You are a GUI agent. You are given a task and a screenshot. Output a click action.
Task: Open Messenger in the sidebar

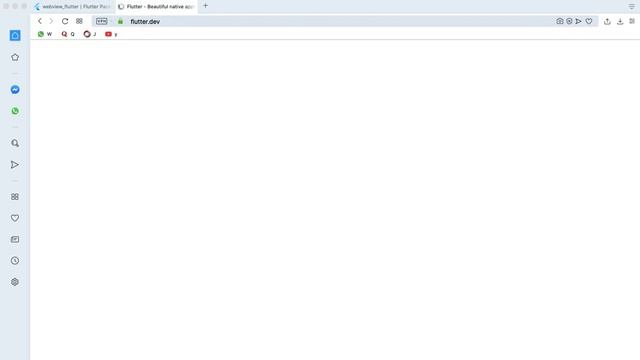[15, 90]
